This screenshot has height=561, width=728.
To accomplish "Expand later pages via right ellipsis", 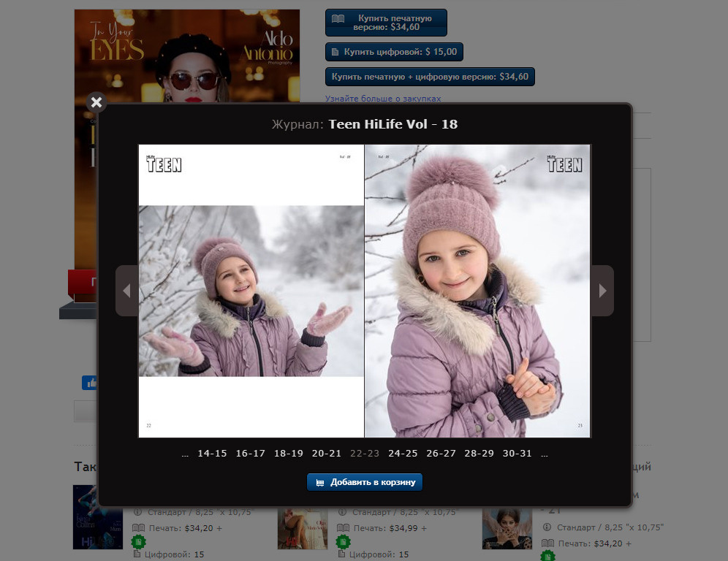I will pyautogui.click(x=545, y=454).
